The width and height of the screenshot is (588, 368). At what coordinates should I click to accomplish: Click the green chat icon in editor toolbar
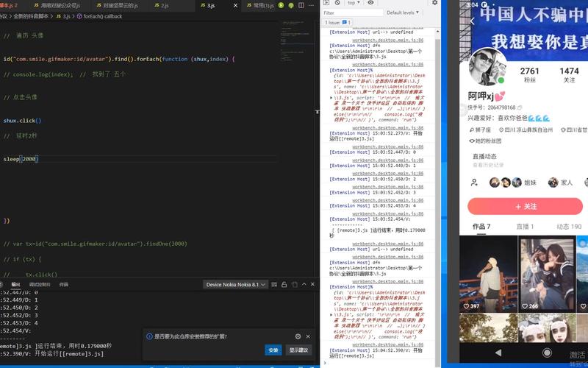[x=291, y=5]
